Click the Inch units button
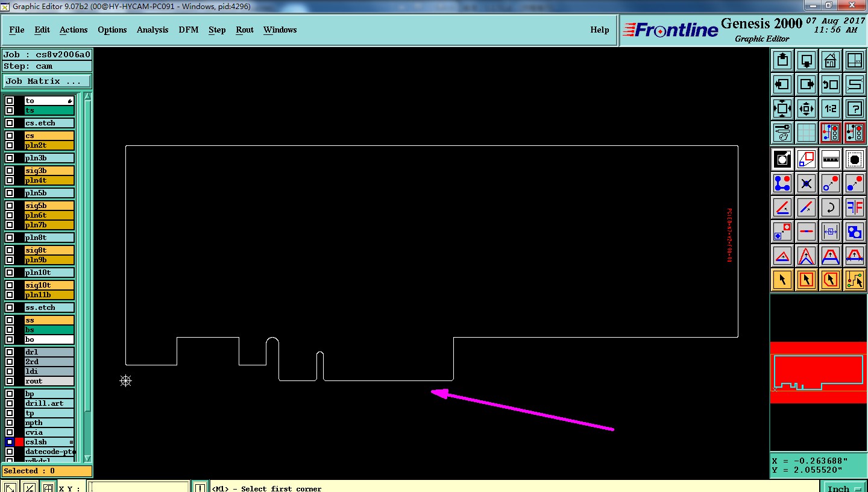Screen dimensions: 868x492 pyautogui.click(x=843, y=487)
